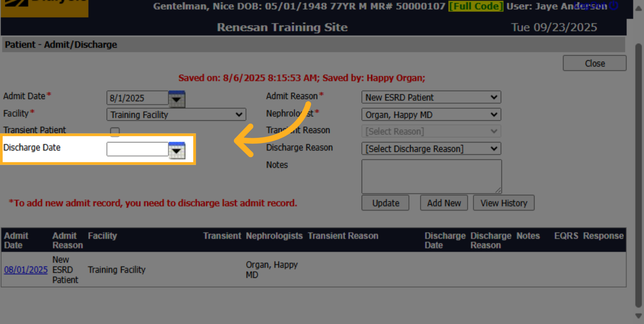Click the Response column header
The height and width of the screenshot is (324, 644).
[x=603, y=236]
